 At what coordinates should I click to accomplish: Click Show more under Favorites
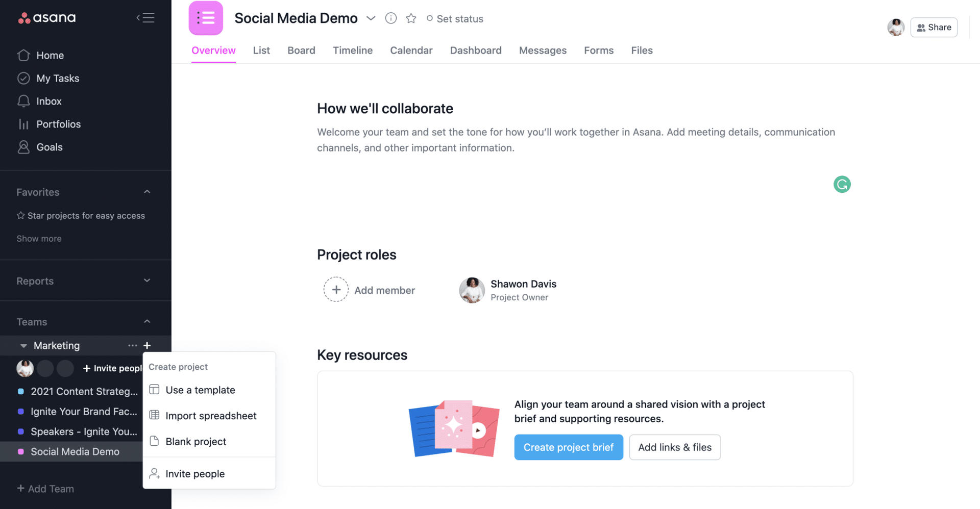(x=39, y=239)
